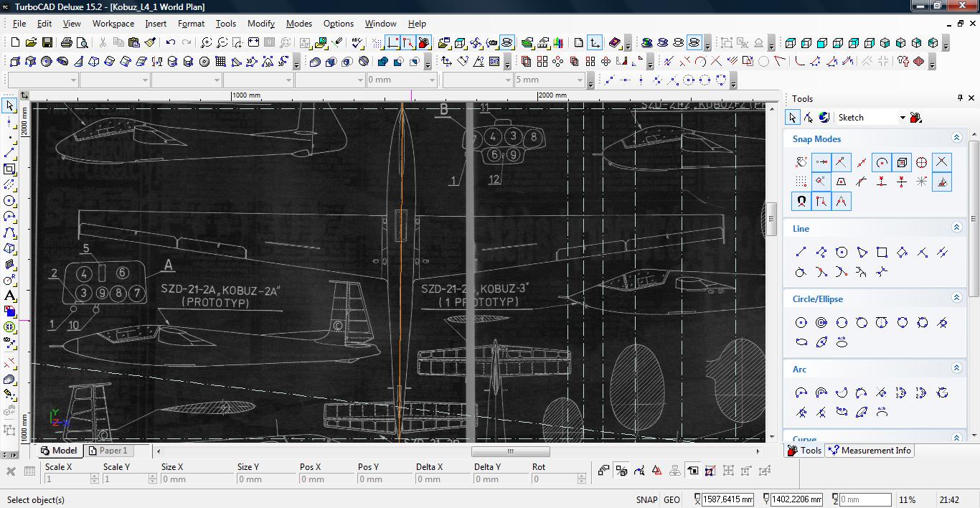This screenshot has width=980, height=508.
Task: Click the pin button on the Tools panel
Action: click(960, 98)
